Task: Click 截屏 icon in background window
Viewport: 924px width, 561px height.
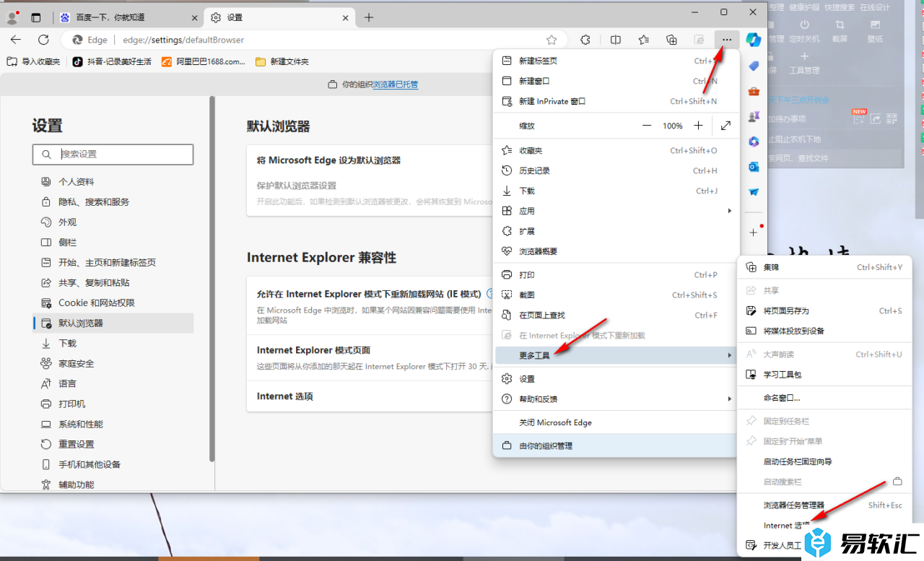Action: coord(840,32)
